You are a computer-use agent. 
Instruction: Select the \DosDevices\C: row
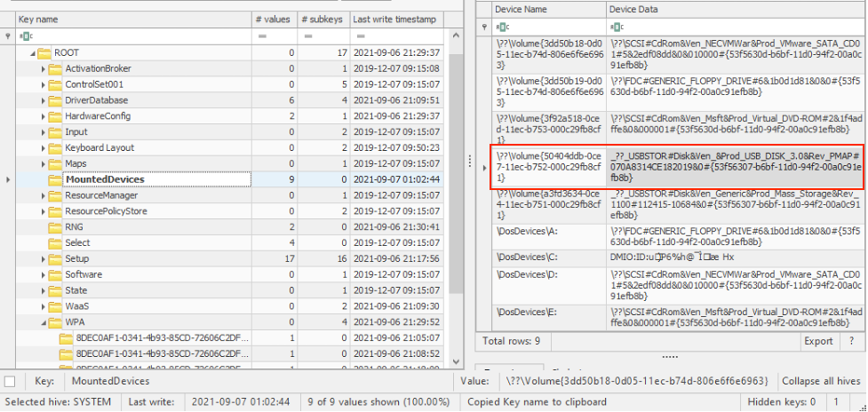677,257
